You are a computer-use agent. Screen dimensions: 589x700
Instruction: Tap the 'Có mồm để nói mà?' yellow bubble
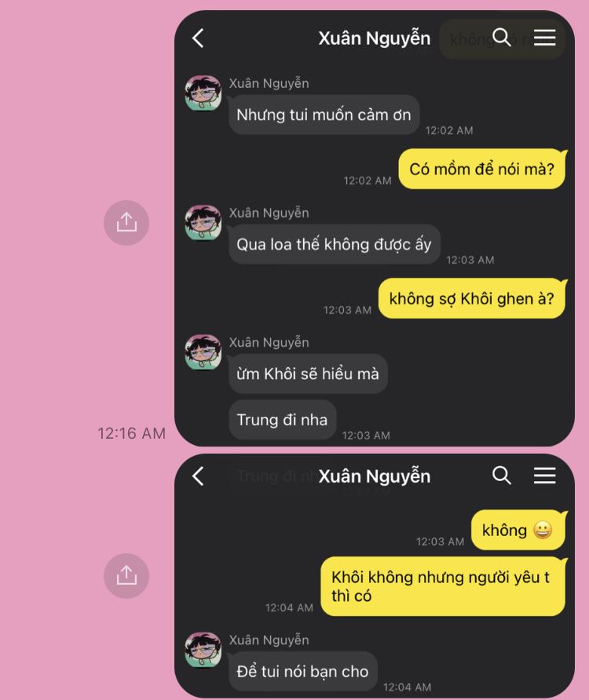(x=482, y=169)
